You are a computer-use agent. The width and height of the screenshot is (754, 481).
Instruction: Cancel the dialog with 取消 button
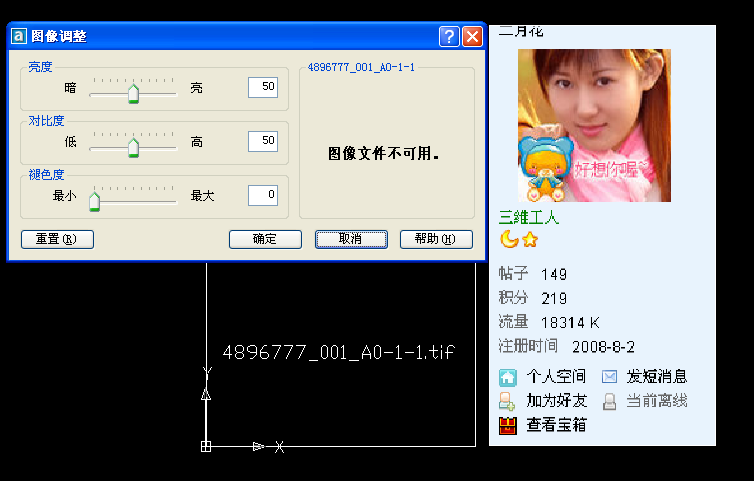click(x=351, y=239)
